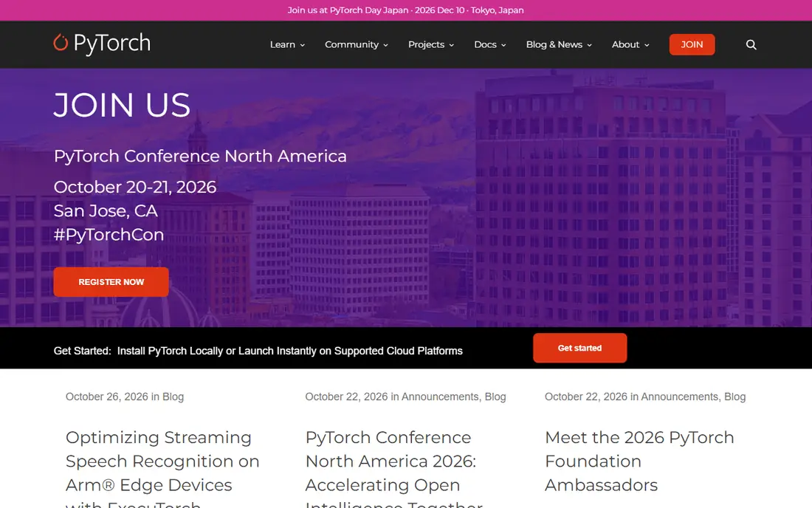Open the Docs menu item
The width and height of the screenshot is (812, 508).
click(x=485, y=44)
